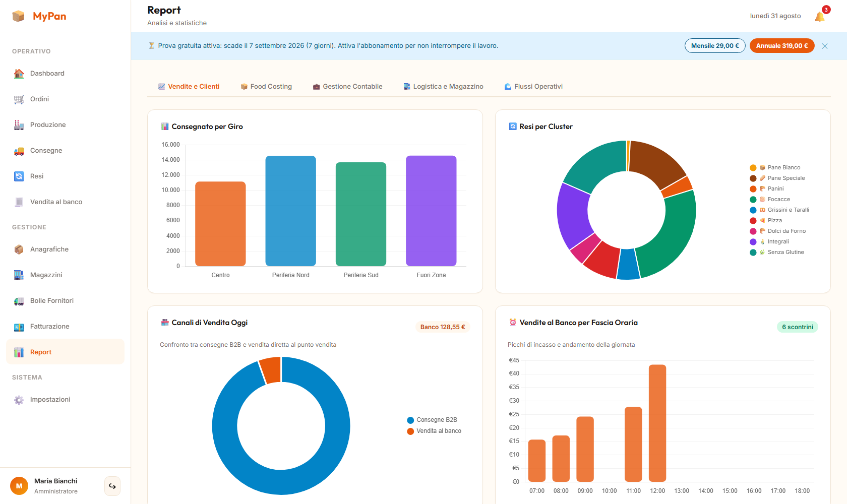The width and height of the screenshot is (847, 504).
Task: Click the Consegnato per Giro chart icon
Action: [x=165, y=127]
